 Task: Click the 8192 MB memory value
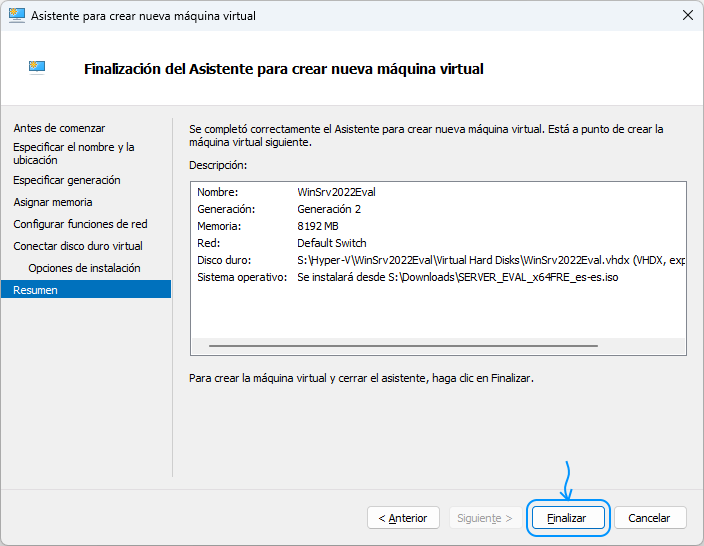coord(318,226)
